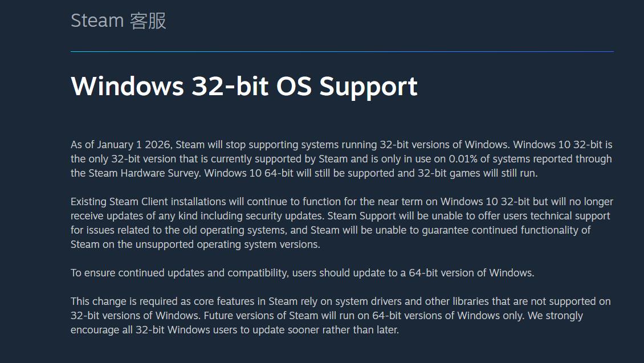Open the Steam 客服 header link

(119, 21)
